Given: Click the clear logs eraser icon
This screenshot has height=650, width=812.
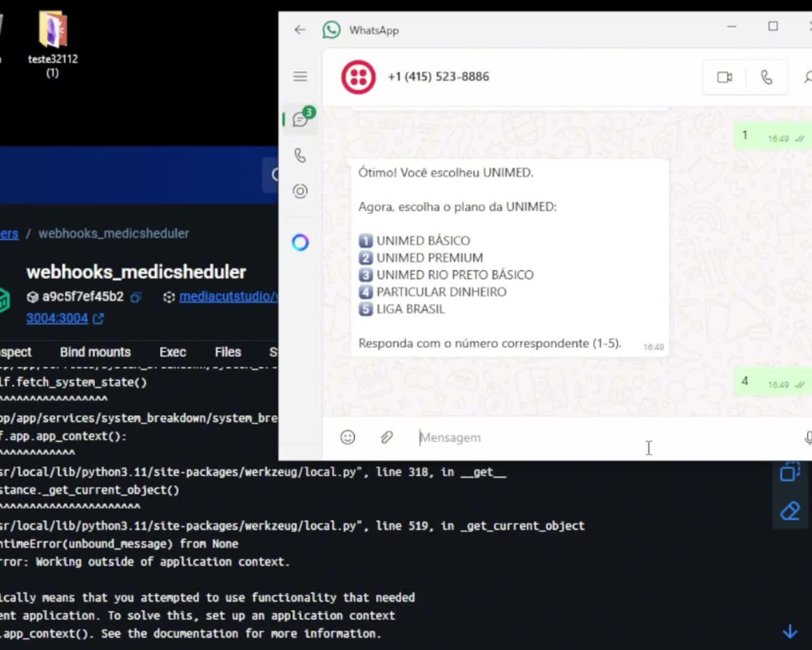Looking at the screenshot, I should point(790,511).
